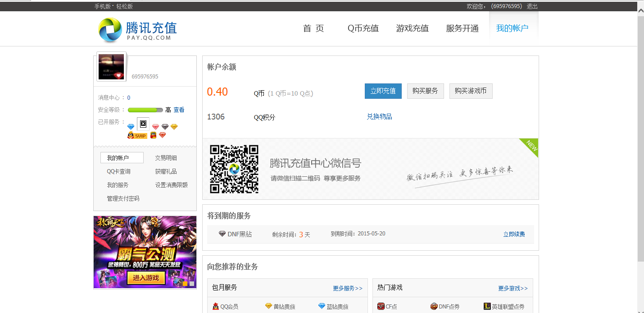Screen dimensions: 644x313
Task: Click the 消息中心 count 0
Action: point(129,98)
